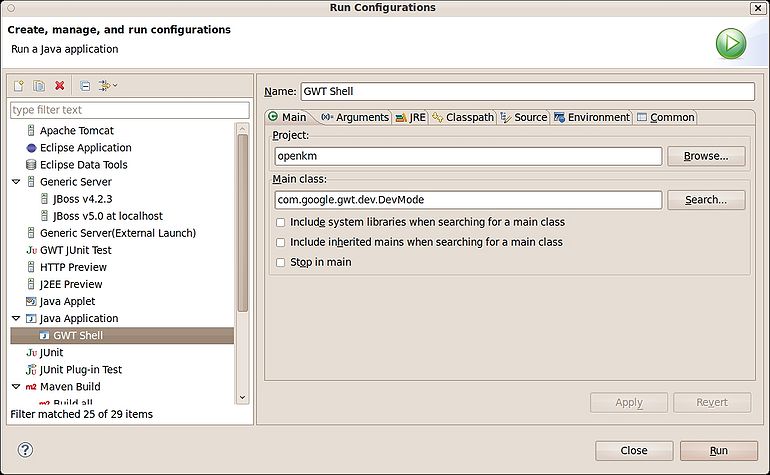Screen dimensions: 770x475
Task: Open the Arguments tab
Action: click(355, 117)
